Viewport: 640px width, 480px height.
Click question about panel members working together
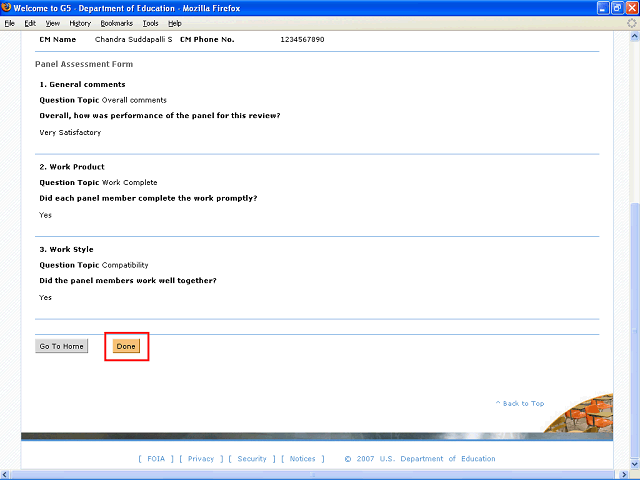[x=128, y=281]
